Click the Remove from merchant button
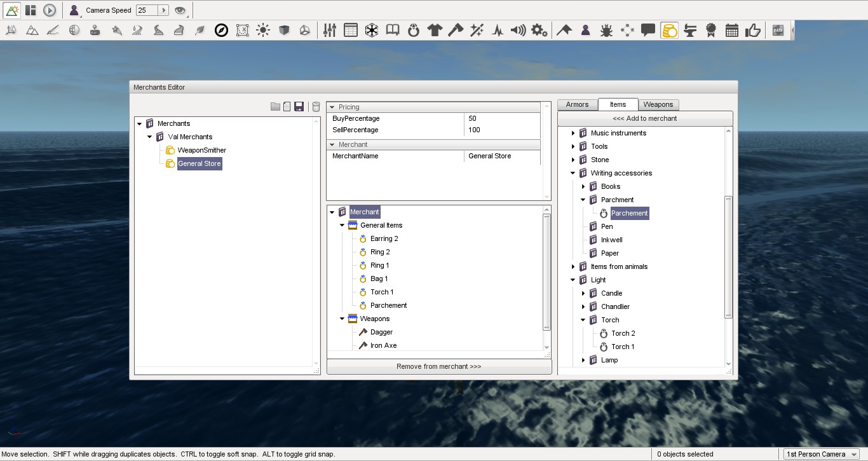Image resolution: width=868 pixels, height=461 pixels. pos(439,366)
